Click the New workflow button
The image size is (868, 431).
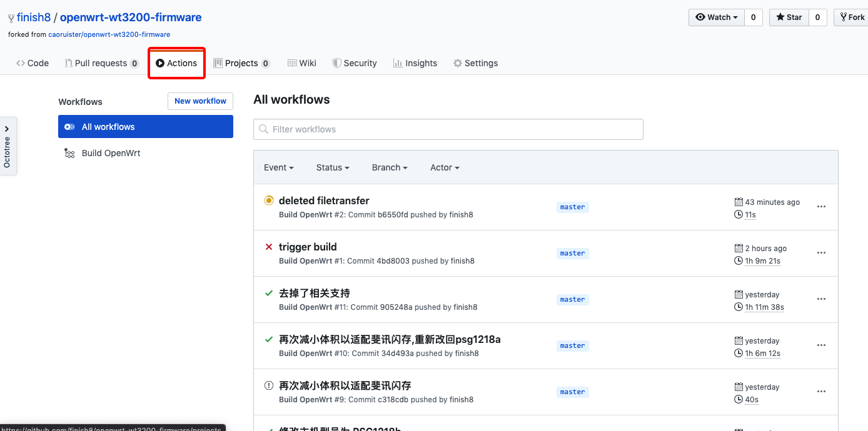click(x=200, y=101)
